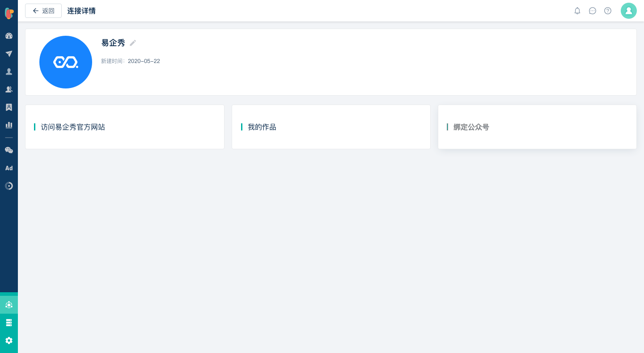Click the 易企秀 connection name text
Image resolution: width=644 pixels, height=353 pixels.
tap(113, 43)
